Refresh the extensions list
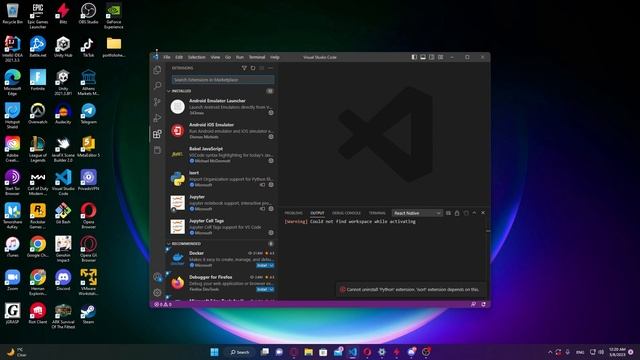 (253, 68)
